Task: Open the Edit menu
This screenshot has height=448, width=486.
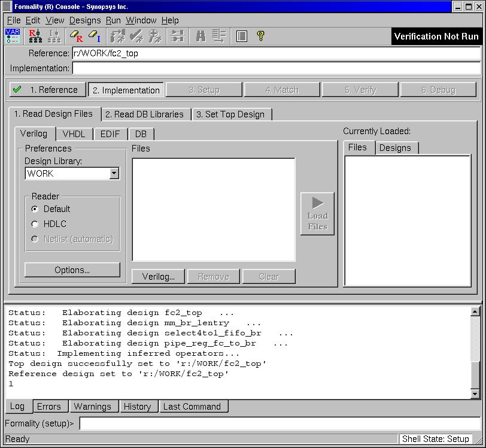Action: point(33,20)
